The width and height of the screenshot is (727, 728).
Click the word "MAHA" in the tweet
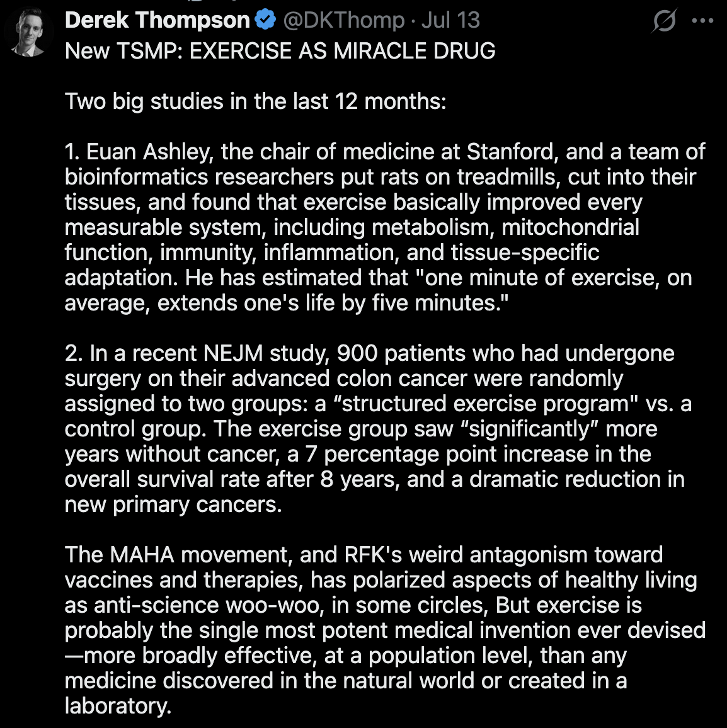click(x=142, y=555)
